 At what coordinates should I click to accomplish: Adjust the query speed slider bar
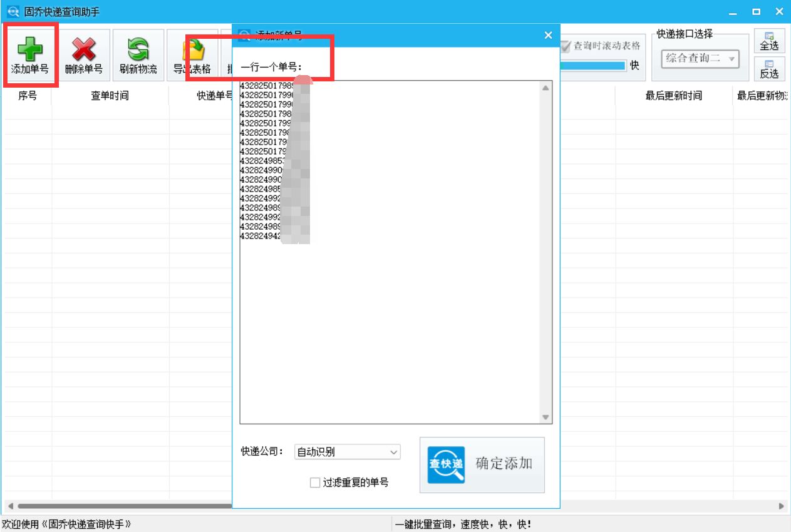pos(592,65)
